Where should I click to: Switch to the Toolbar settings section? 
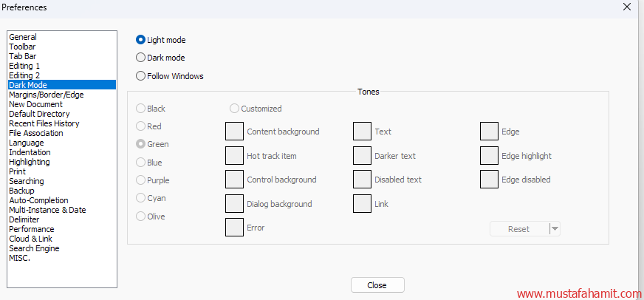coord(22,47)
